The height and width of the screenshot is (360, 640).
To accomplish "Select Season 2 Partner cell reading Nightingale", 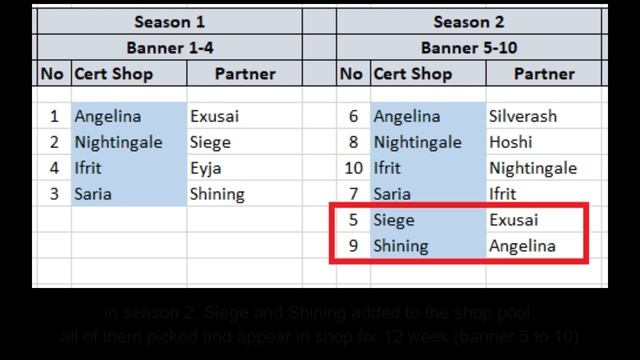I will pyautogui.click(x=544, y=168).
